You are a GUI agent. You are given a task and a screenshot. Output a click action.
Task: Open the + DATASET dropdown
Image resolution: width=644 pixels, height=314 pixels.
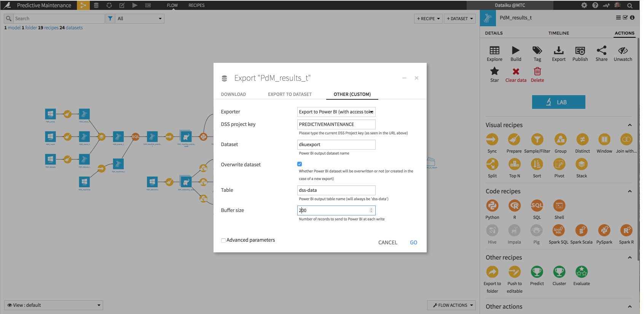click(x=460, y=18)
